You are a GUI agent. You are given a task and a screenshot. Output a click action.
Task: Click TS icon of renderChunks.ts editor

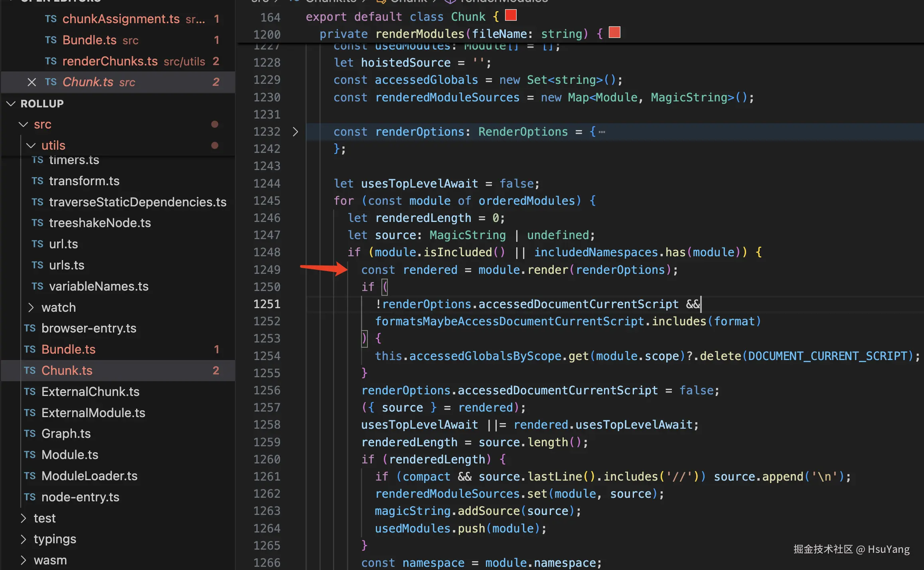51,61
